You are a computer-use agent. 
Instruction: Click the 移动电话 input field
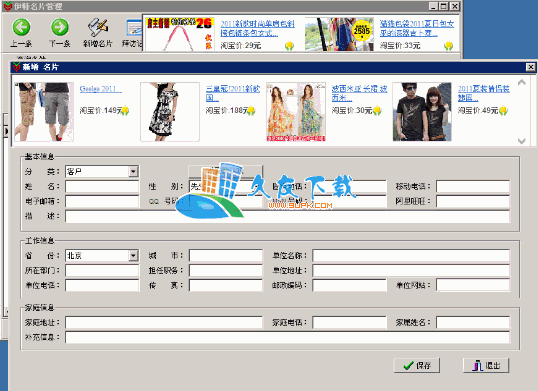point(473,187)
